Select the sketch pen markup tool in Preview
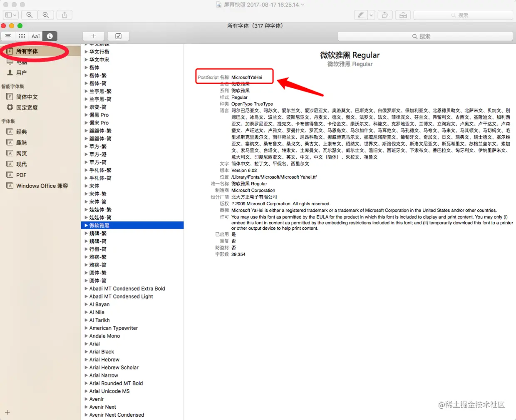516x420 pixels. click(360, 15)
